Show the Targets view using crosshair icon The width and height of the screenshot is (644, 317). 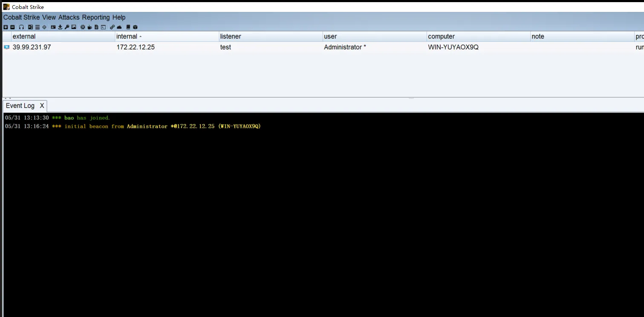(44, 27)
